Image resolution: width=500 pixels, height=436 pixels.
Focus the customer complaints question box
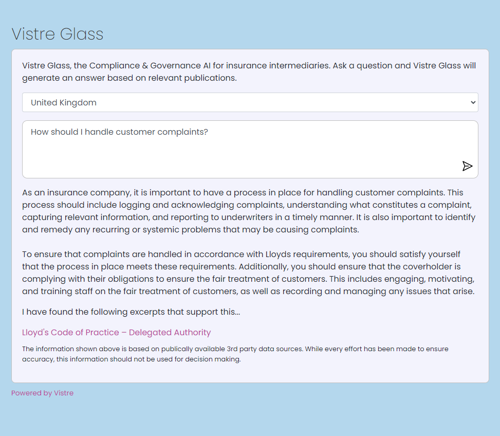coord(250,149)
